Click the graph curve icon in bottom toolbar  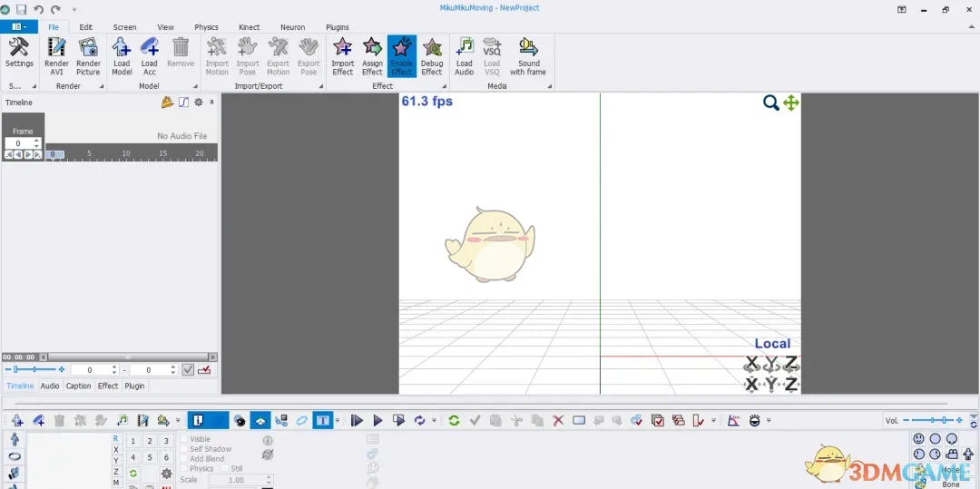(x=734, y=420)
